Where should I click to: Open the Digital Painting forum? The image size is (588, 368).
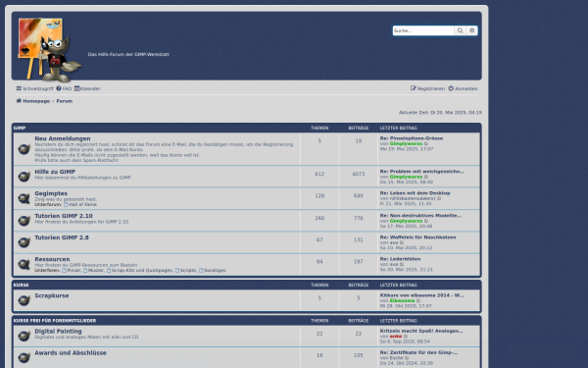tap(58, 332)
